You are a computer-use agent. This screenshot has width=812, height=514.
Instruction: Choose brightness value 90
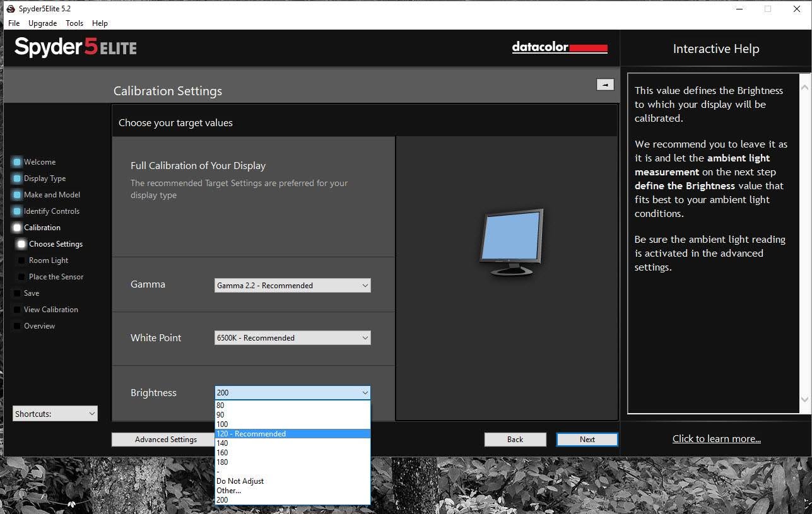[x=293, y=415]
